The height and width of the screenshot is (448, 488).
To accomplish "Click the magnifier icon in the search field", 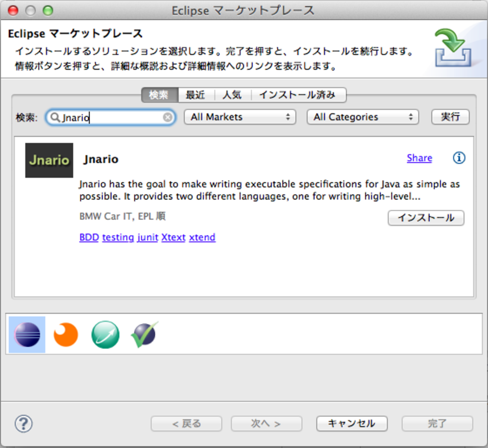I will coord(55,118).
